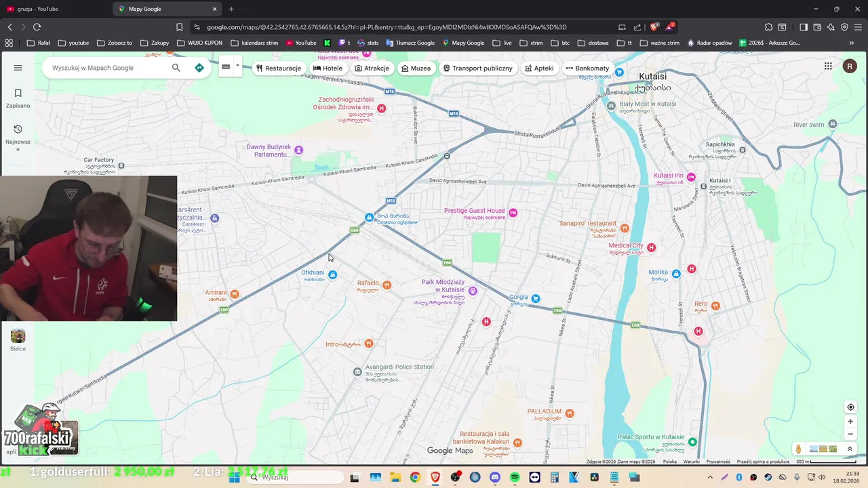Toggle the browser sidebar panel
Image resolution: width=868 pixels, height=488 pixels.
click(x=804, y=27)
